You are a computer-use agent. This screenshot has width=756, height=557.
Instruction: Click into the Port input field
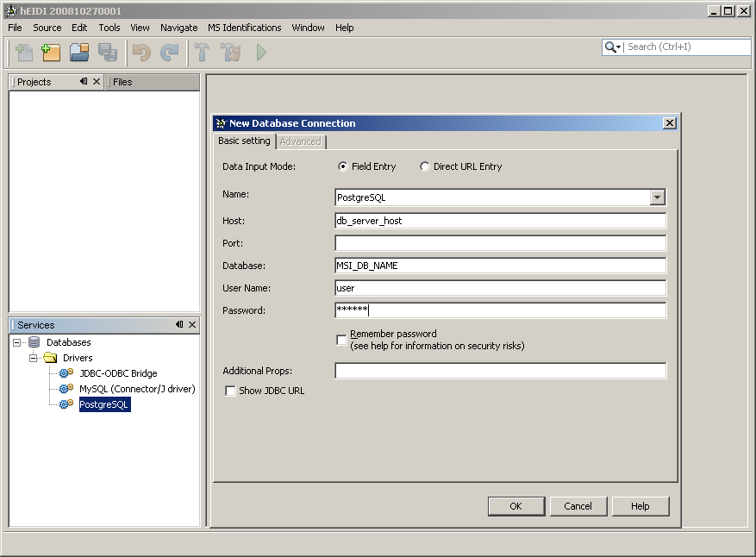(x=500, y=243)
